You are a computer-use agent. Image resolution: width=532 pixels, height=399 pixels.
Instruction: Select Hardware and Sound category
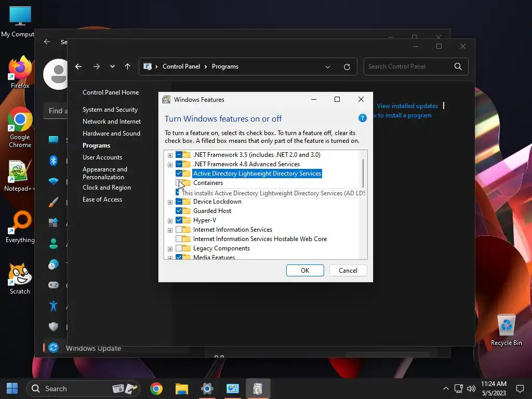pyautogui.click(x=111, y=134)
